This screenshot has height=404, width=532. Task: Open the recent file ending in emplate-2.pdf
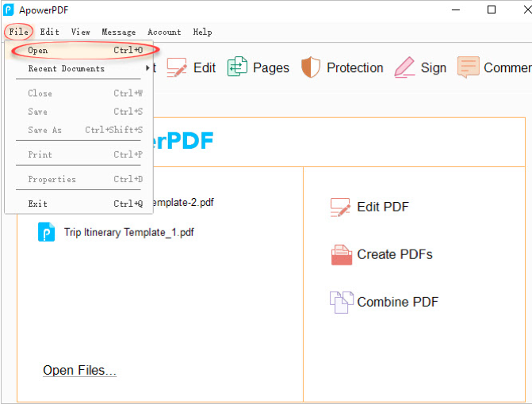click(x=183, y=202)
